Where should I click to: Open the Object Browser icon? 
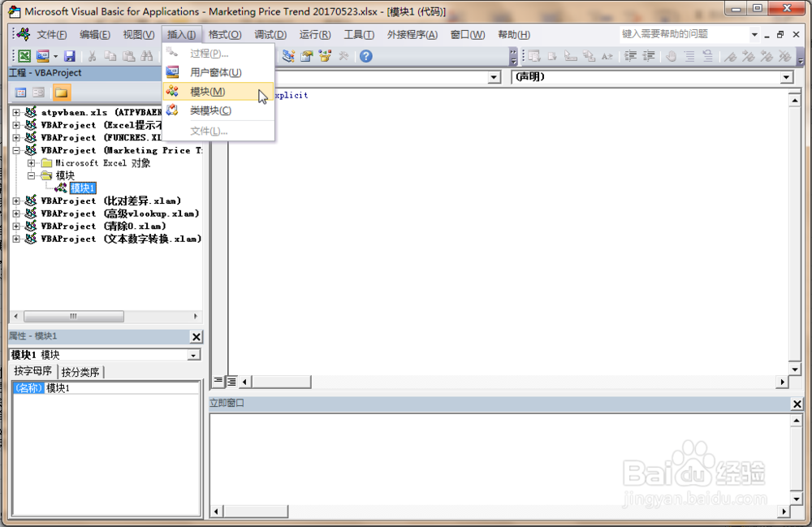[326, 56]
